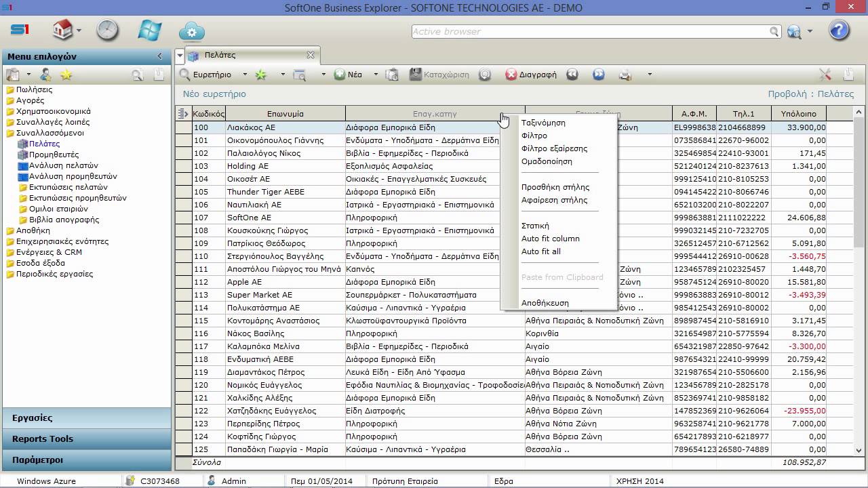The height and width of the screenshot is (488, 868).
Task: Click the magnifier search icon in menu panel
Action: [138, 75]
